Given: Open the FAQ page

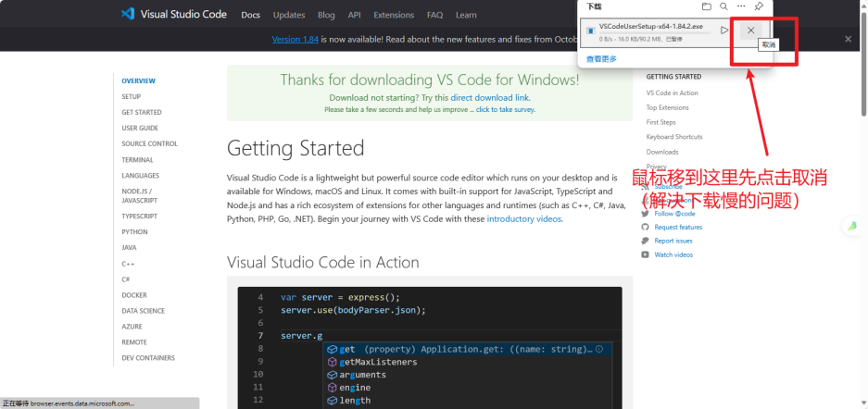Looking at the screenshot, I should pyautogui.click(x=435, y=15).
